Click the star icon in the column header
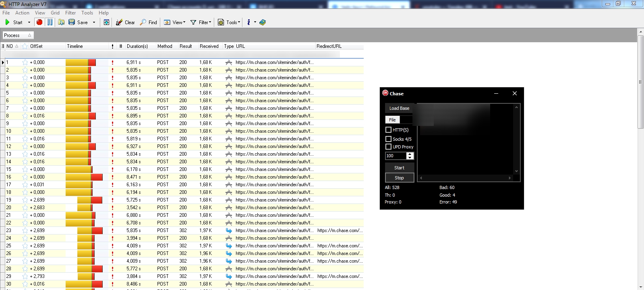 25,46
